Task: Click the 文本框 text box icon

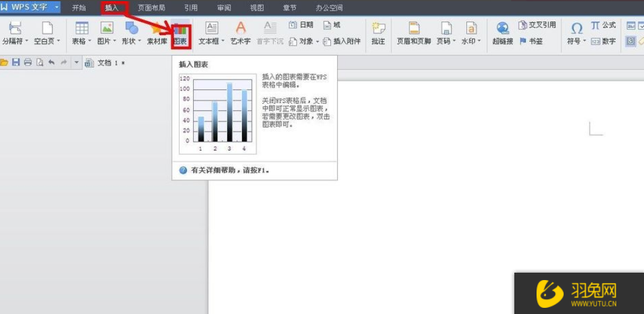Action: (x=212, y=28)
